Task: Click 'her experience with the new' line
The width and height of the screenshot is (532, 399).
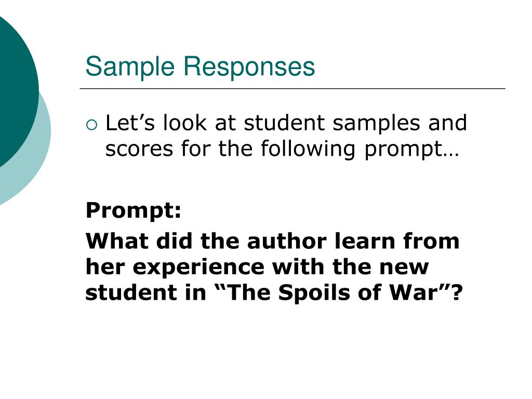Action: pos(257,268)
